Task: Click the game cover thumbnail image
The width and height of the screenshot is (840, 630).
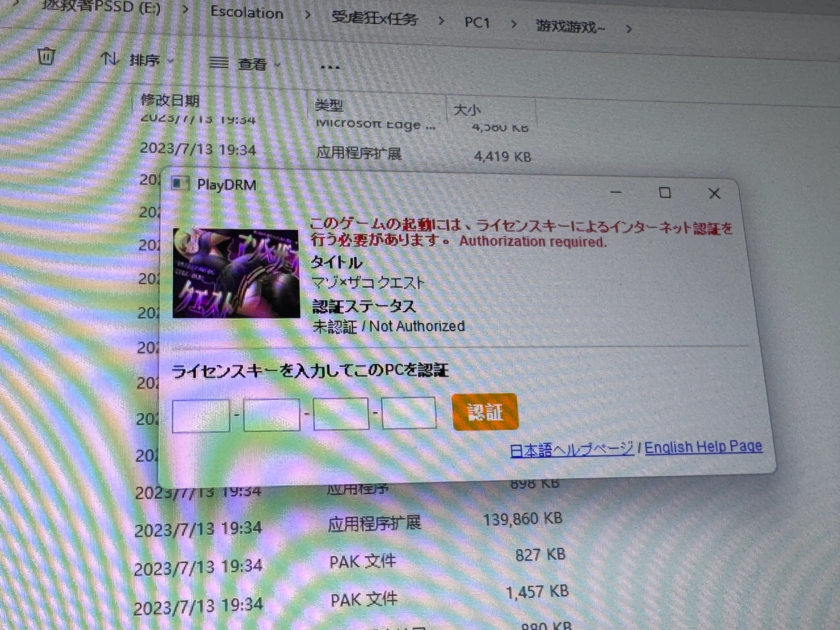Action: pyautogui.click(x=236, y=273)
